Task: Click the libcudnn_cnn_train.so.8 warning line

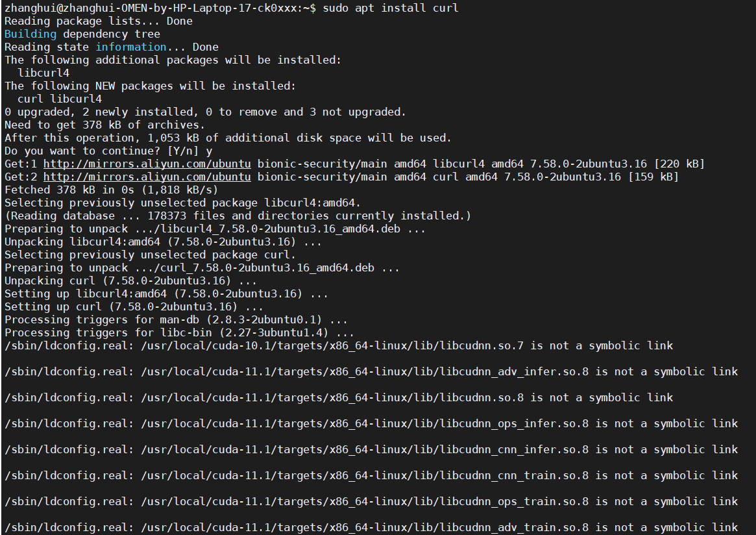Action: click(370, 475)
